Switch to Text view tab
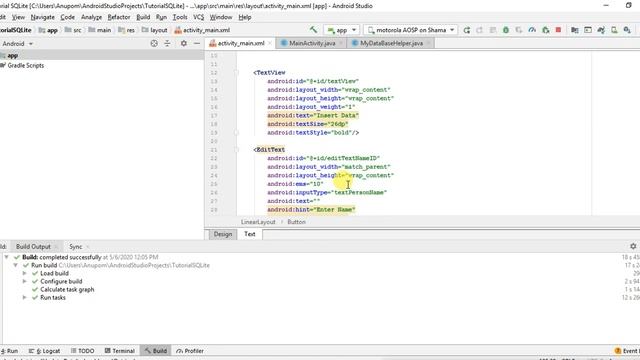This screenshot has width=640, height=360. click(x=249, y=234)
